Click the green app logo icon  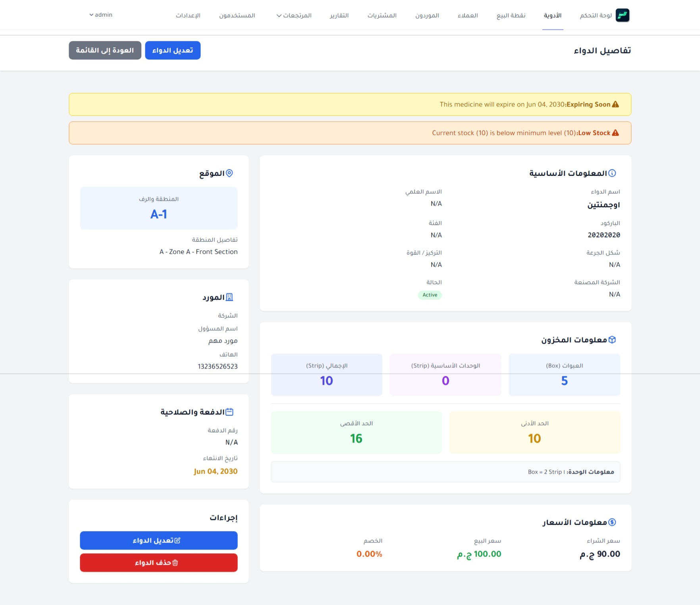(622, 15)
